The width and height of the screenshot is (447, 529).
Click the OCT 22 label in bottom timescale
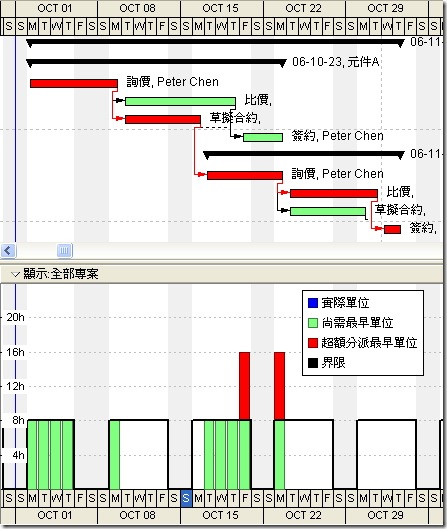pyautogui.click(x=303, y=515)
